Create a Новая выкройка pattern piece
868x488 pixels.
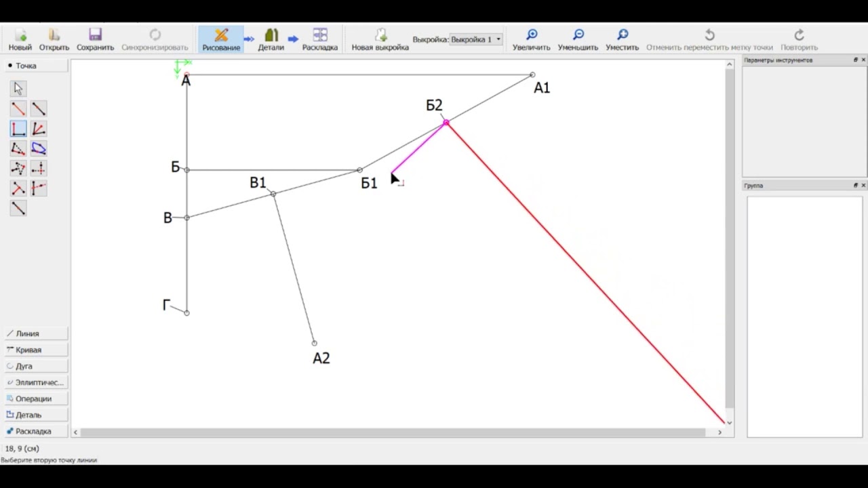tap(380, 40)
